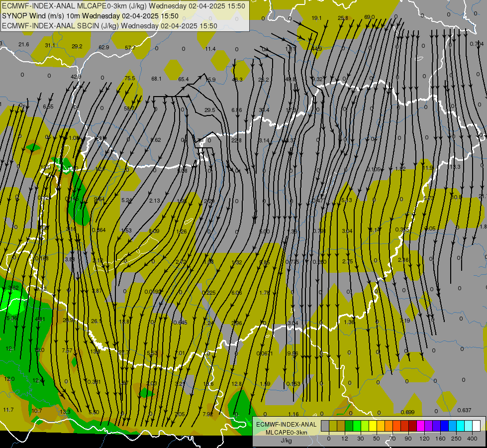Click the map value 62.9
The image size is (487, 448).
point(104,47)
